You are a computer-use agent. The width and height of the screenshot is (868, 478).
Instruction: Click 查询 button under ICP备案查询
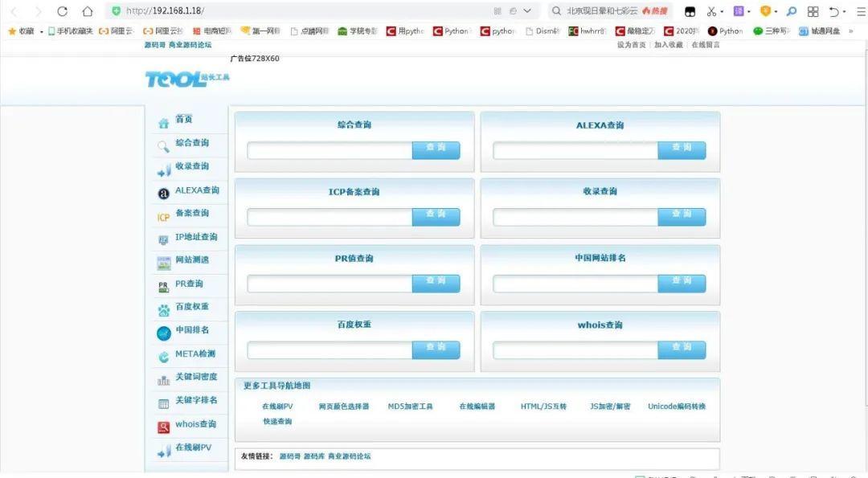click(436, 216)
